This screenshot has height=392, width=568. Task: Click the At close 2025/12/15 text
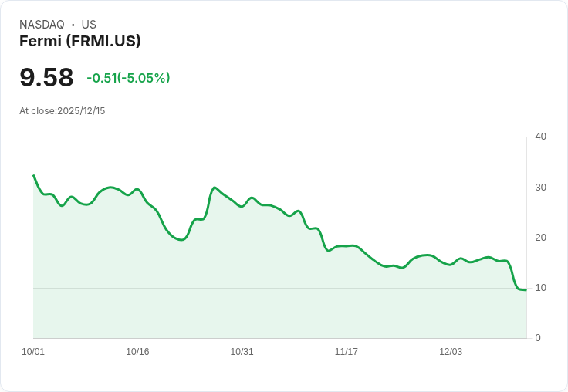coord(62,111)
